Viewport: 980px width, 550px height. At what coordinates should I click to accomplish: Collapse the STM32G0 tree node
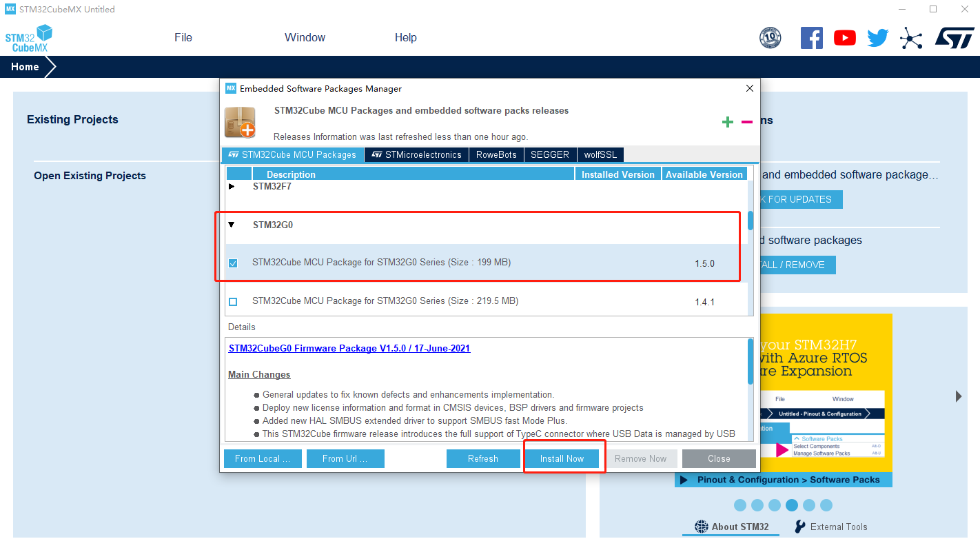pyautogui.click(x=232, y=225)
